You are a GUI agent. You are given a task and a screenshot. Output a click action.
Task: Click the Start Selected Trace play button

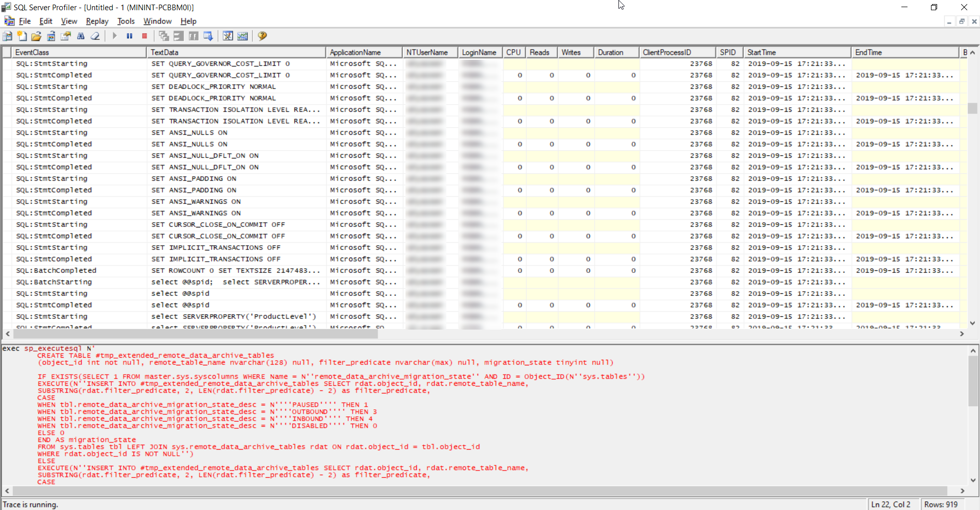pyautogui.click(x=114, y=36)
